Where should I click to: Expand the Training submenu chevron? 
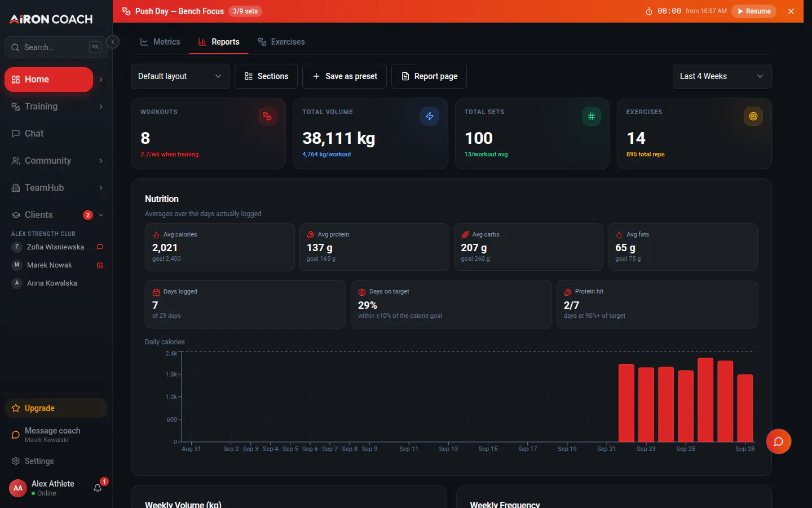(101, 107)
